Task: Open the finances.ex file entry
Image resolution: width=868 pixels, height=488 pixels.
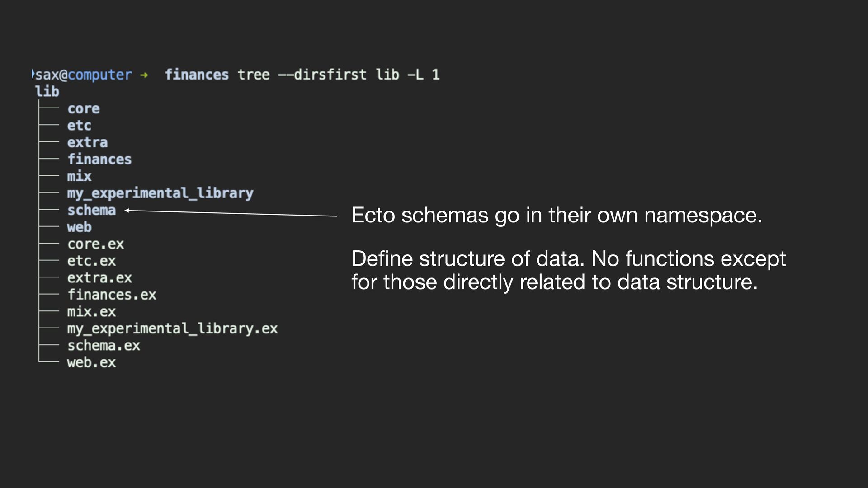Action: coord(112,295)
